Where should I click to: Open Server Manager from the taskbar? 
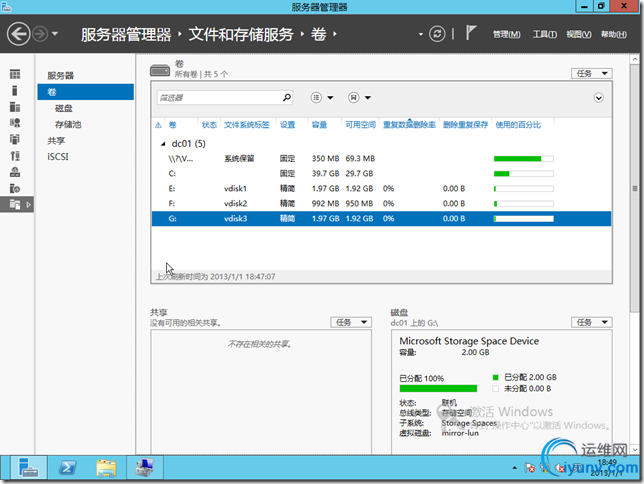28,468
